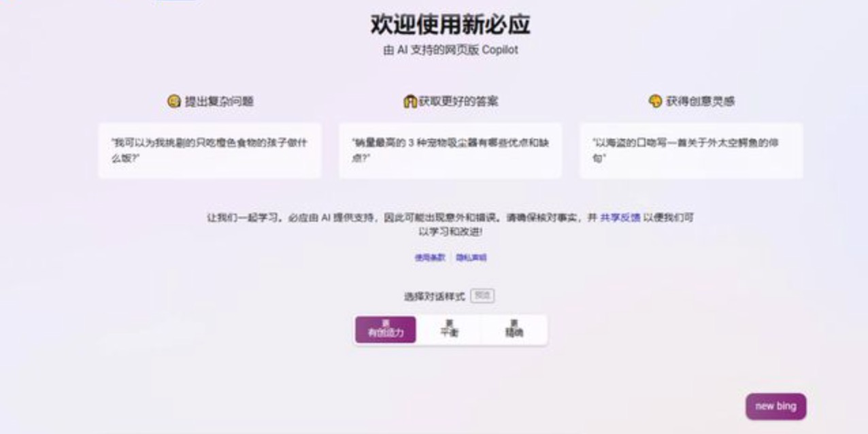Click the 预览 badge next to 选择对话样式
Viewport: 868px width, 434px height.
pos(482,296)
